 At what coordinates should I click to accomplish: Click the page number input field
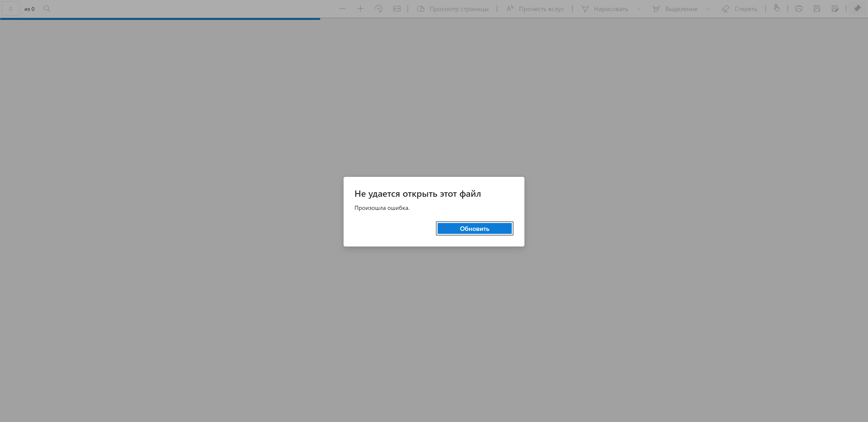[x=11, y=9]
